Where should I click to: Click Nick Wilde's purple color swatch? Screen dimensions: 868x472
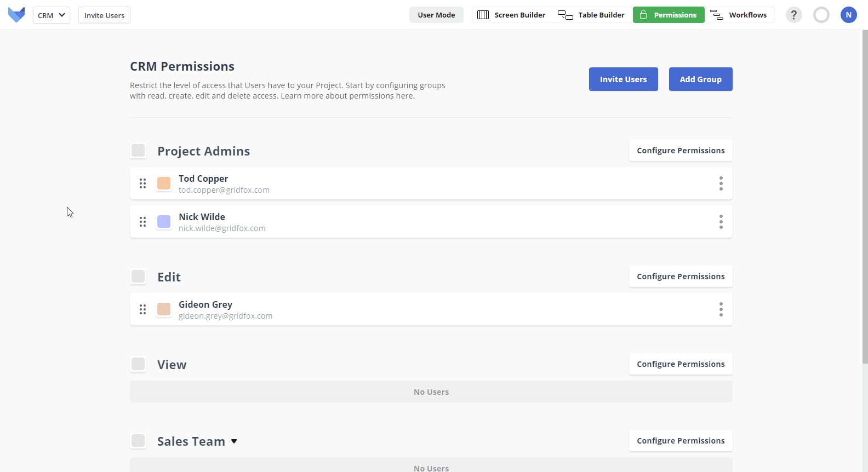(164, 222)
